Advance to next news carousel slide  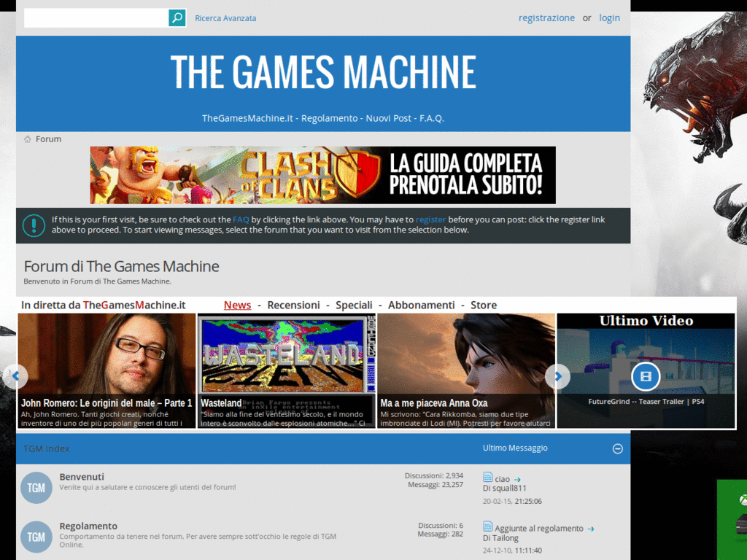pos(557,376)
